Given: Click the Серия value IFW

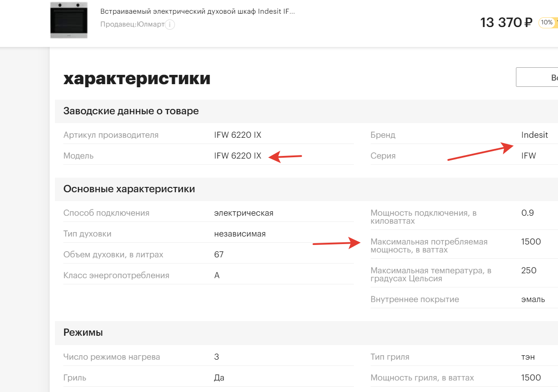Looking at the screenshot, I should (x=529, y=156).
